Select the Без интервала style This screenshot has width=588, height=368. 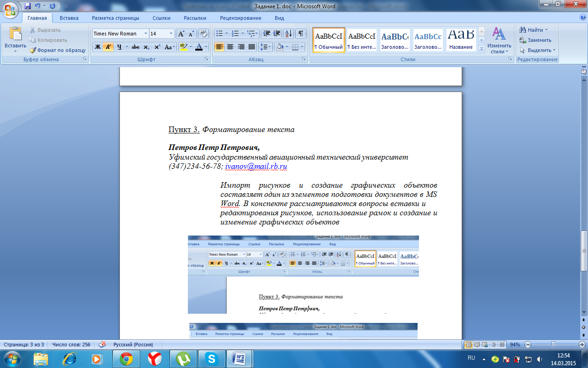tap(362, 40)
